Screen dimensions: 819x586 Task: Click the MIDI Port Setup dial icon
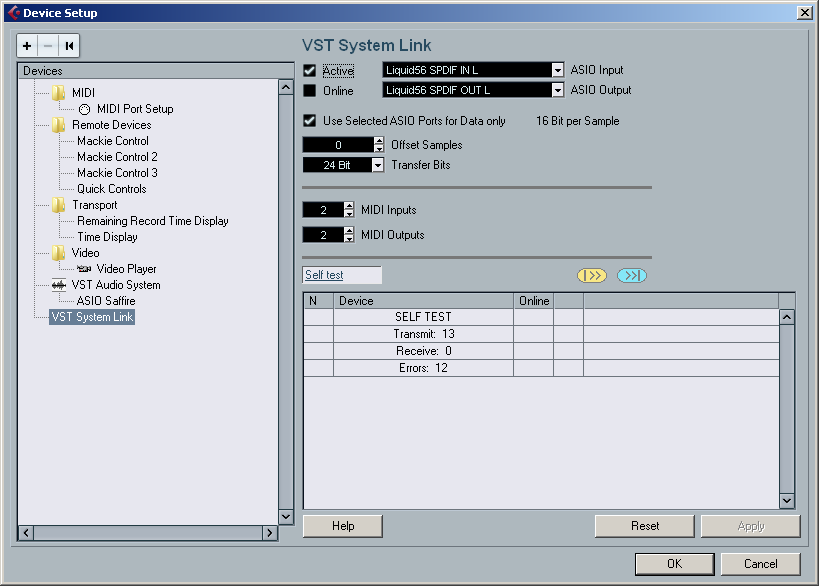pos(85,109)
